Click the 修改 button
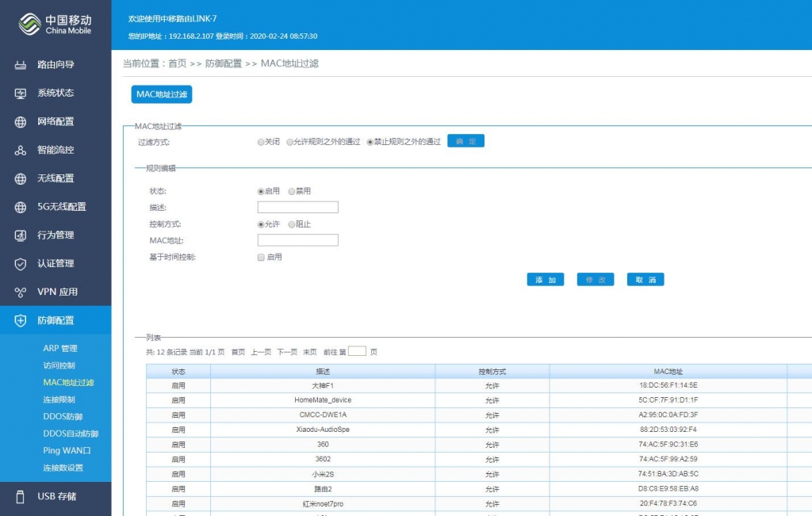Image resolution: width=812 pixels, height=516 pixels. [x=596, y=280]
